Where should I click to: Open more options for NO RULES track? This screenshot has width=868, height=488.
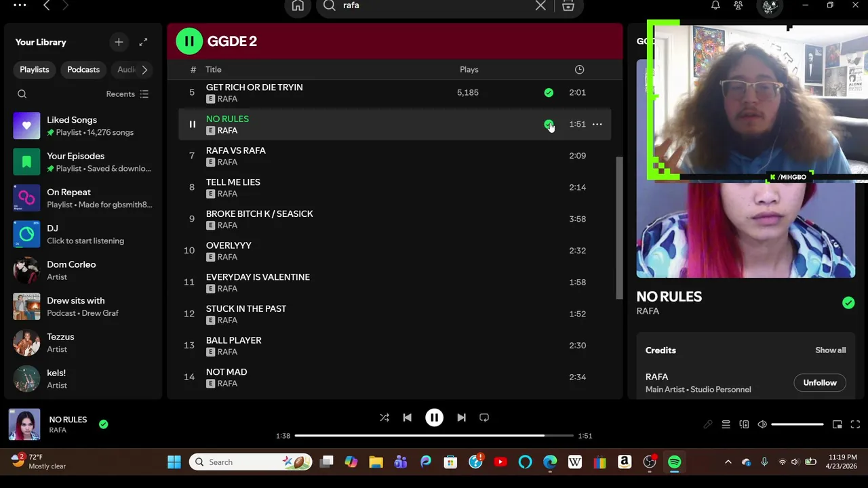coord(597,124)
